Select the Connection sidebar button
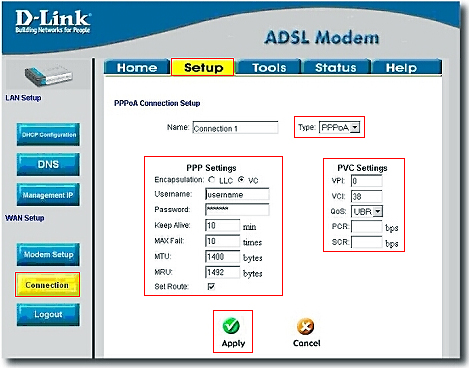Image resolution: width=469 pixels, height=368 pixels. (x=47, y=285)
